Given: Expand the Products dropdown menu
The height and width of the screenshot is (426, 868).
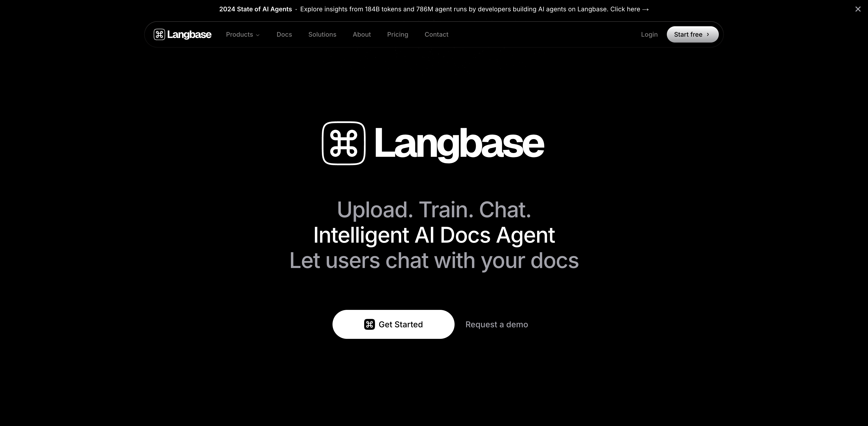Looking at the screenshot, I should point(243,34).
